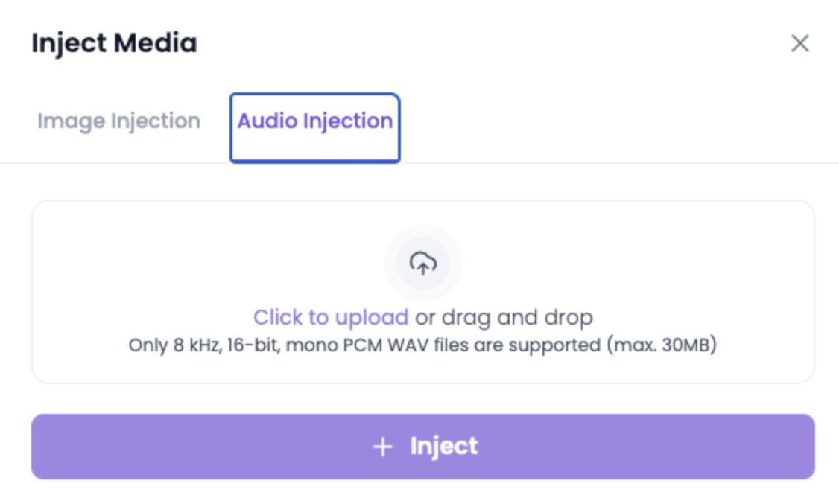Open the file picker via Click to upload
This screenshot has width=839, height=504.
point(330,316)
